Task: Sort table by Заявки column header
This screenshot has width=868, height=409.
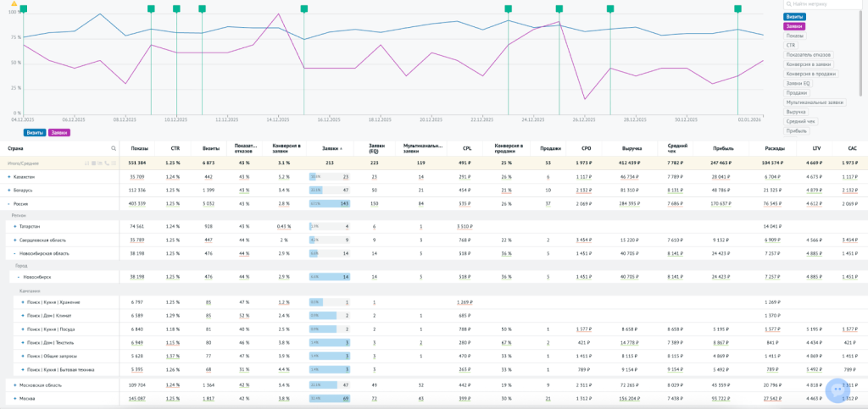Action: [329, 148]
